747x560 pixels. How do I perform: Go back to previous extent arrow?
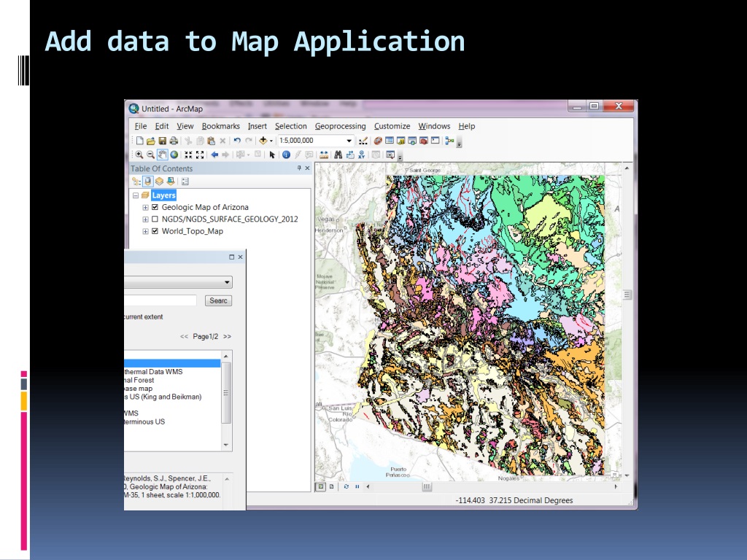[x=215, y=155]
